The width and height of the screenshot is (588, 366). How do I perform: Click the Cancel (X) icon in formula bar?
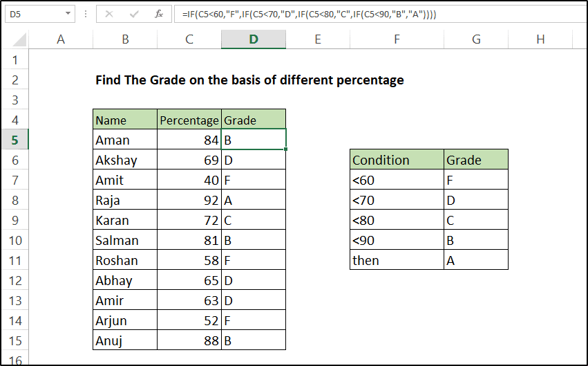point(109,15)
